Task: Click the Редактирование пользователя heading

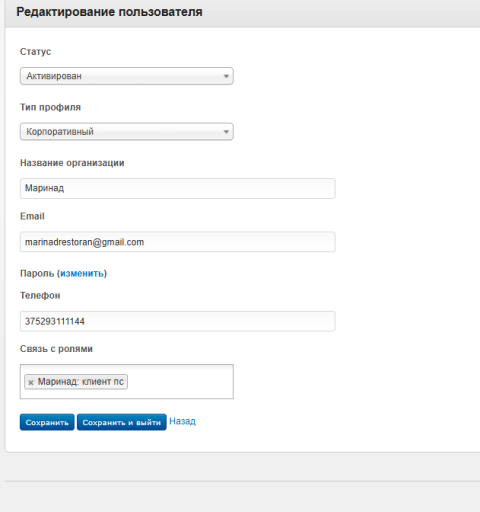Action: (x=109, y=12)
